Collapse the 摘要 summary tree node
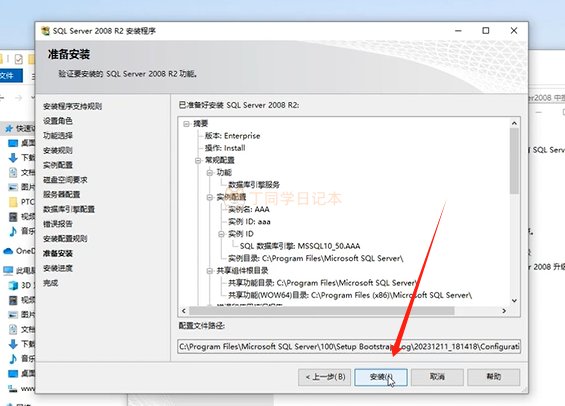This screenshot has width=565, height=406. click(186, 124)
